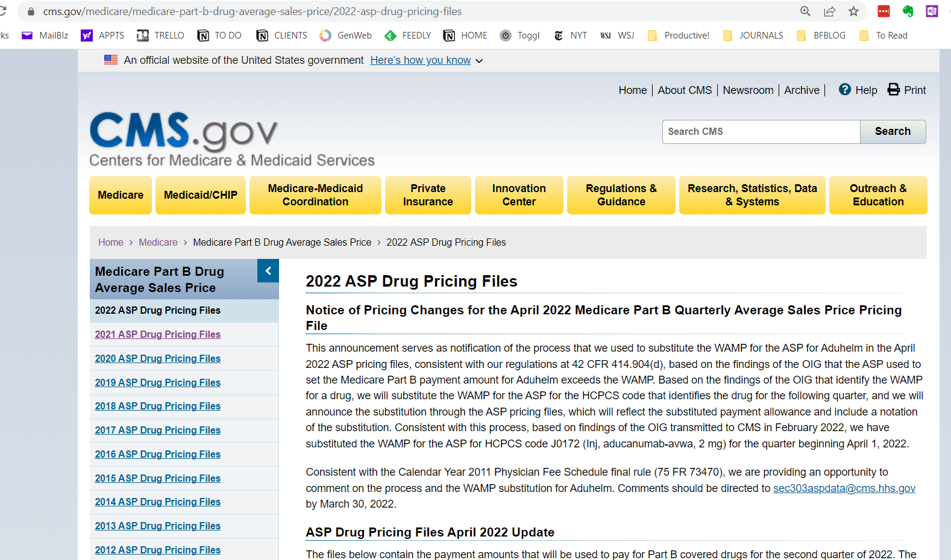Open the Medicaid/CHIP menu tab

pyautogui.click(x=201, y=195)
